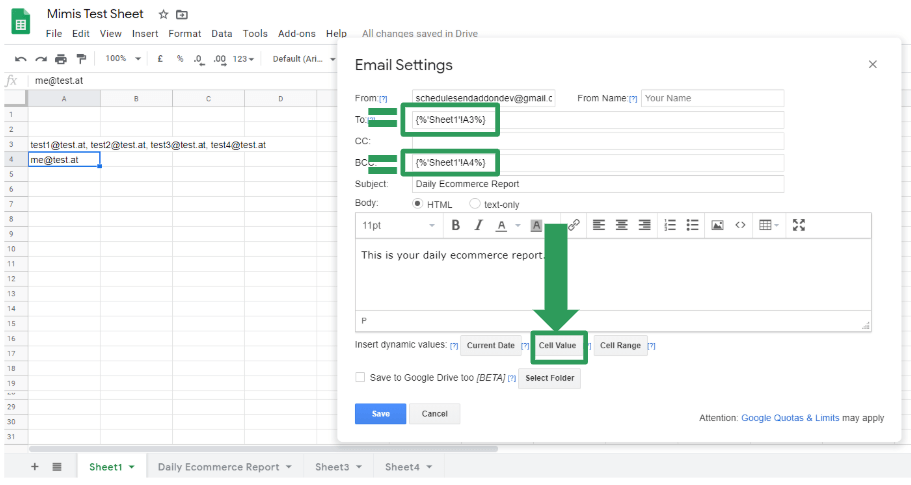Image resolution: width=911 pixels, height=485 pixels.
Task: Open source code view of the editor
Action: click(740, 225)
